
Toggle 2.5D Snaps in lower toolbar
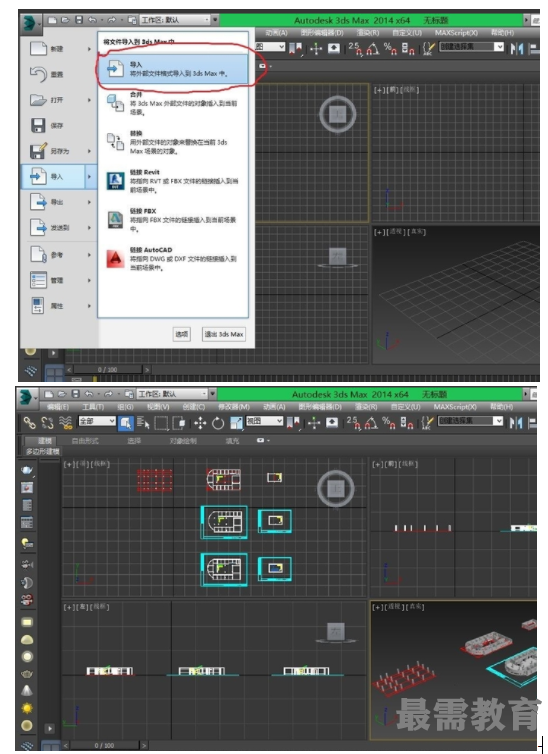353,423
